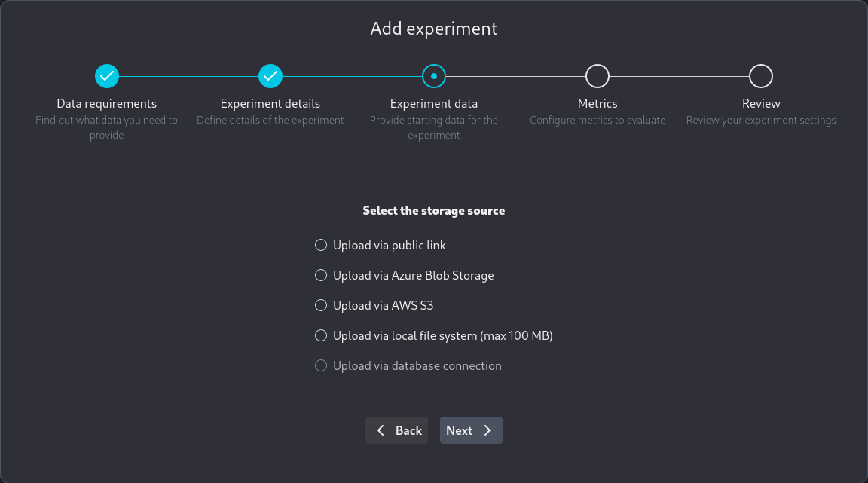Go to the Review step label
This screenshot has height=483, width=868.
[761, 104]
